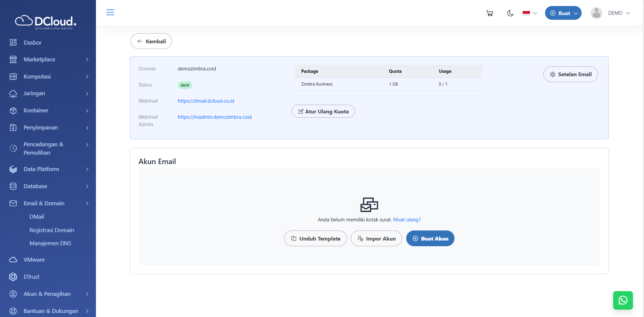Click the DTrust hexagon icon

[13, 277]
